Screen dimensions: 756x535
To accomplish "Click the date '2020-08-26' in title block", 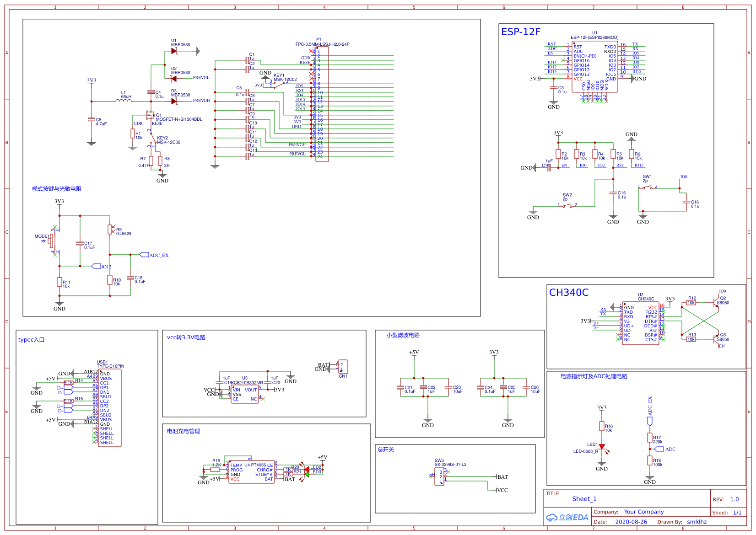I will 631,522.
